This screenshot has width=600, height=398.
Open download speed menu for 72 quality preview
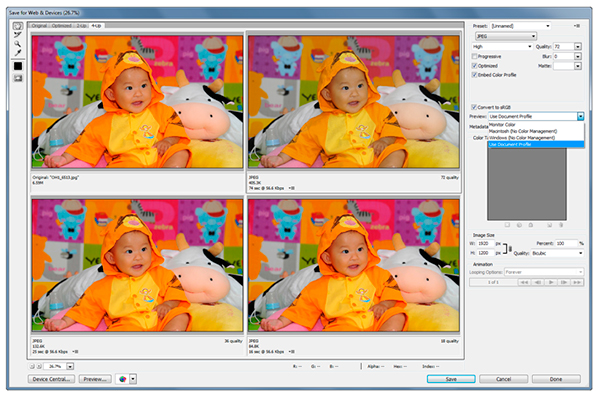[292, 188]
